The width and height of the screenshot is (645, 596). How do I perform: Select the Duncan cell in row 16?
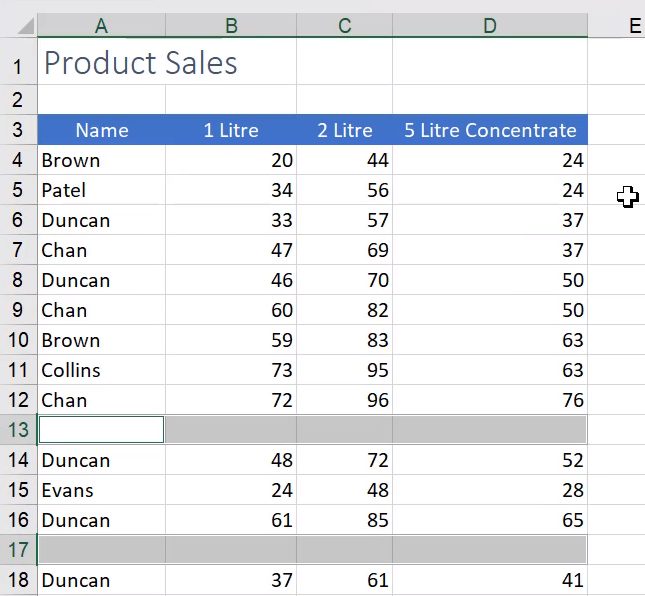(102, 520)
